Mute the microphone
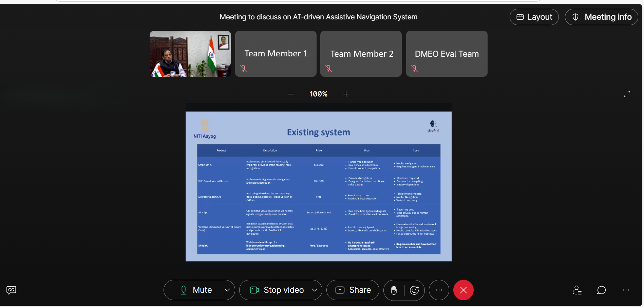 coord(196,290)
